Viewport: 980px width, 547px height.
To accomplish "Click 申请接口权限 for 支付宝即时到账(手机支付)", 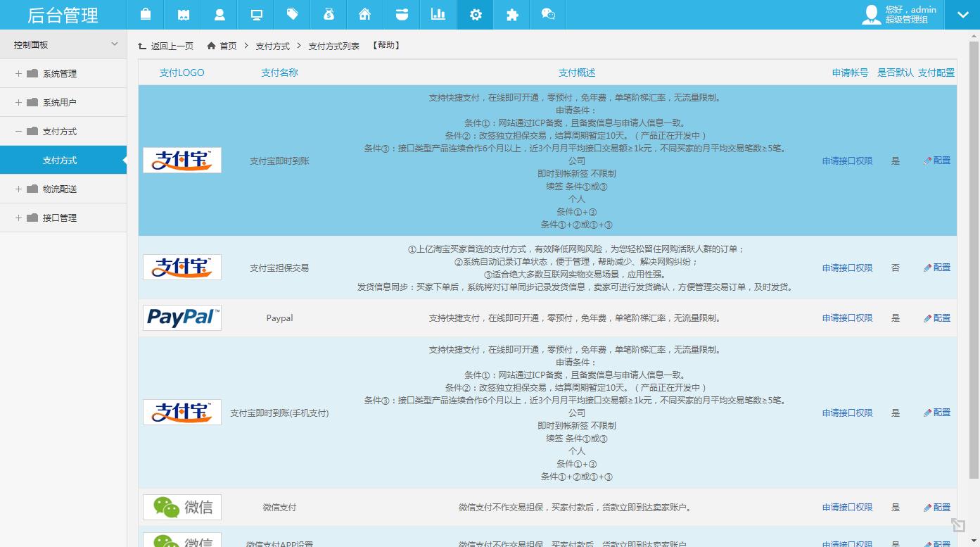I will point(847,413).
